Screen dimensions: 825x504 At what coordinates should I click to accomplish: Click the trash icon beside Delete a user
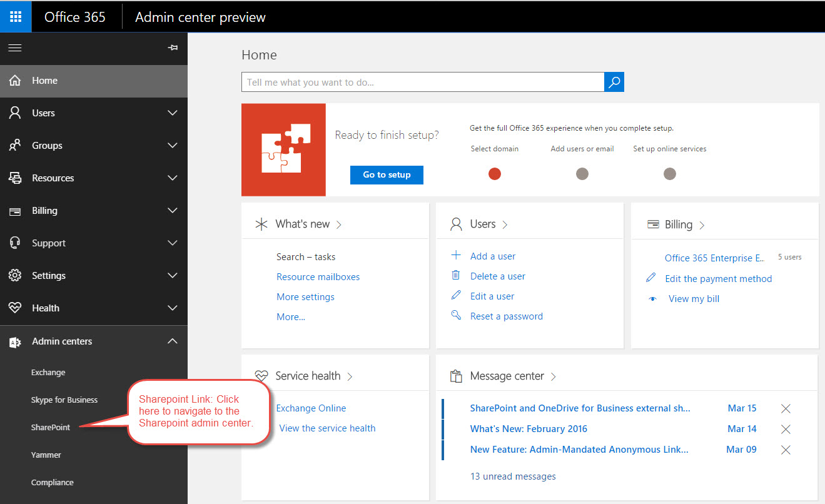click(456, 275)
